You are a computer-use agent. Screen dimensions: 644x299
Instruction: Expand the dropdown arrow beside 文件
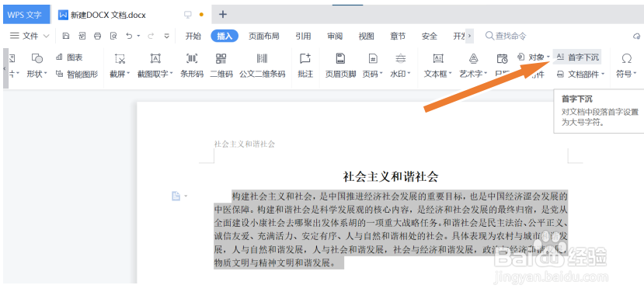tap(47, 37)
